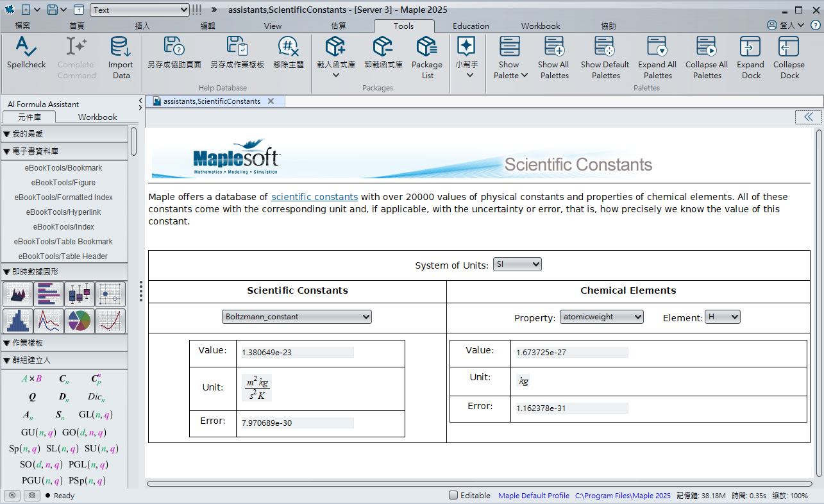Click the save icon in title bar

51,10
